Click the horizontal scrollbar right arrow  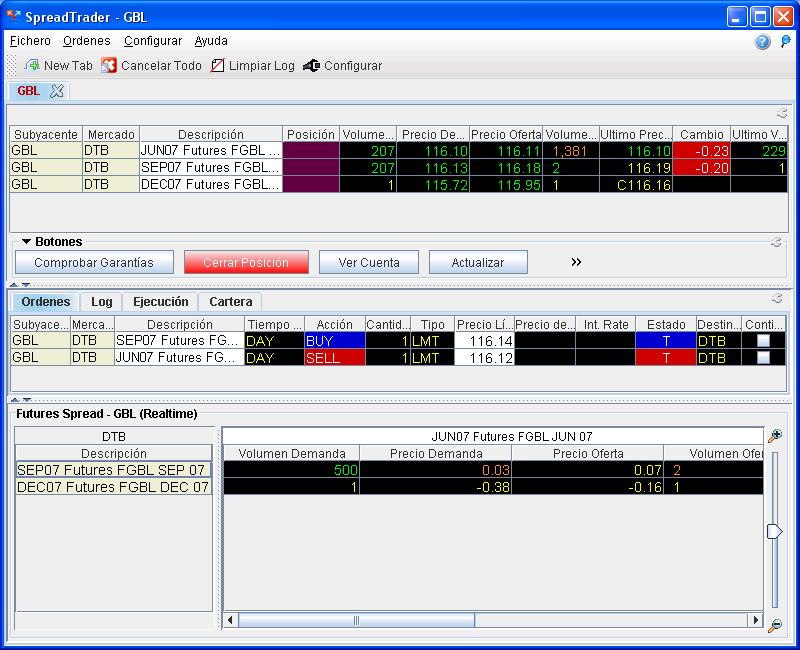(x=756, y=620)
